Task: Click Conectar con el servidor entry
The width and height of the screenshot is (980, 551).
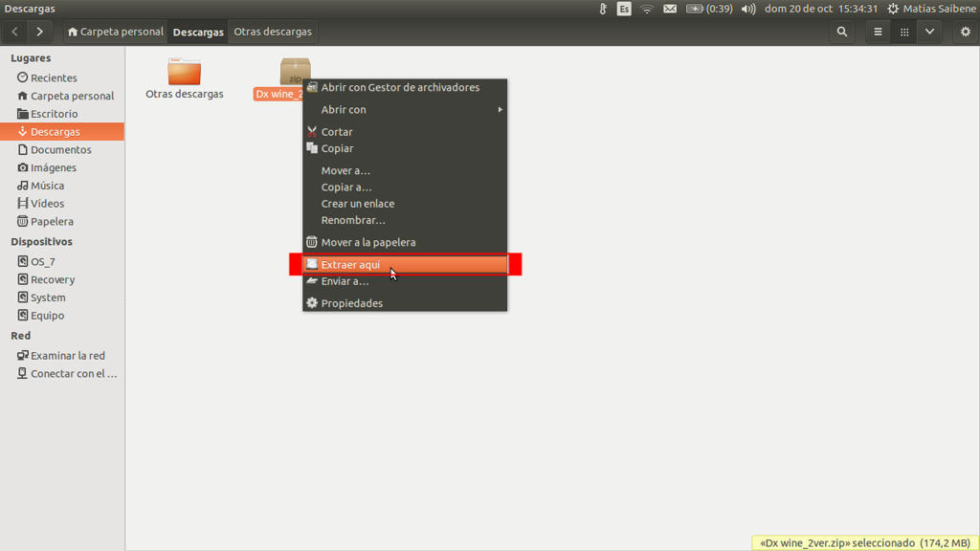Action: 62,374
